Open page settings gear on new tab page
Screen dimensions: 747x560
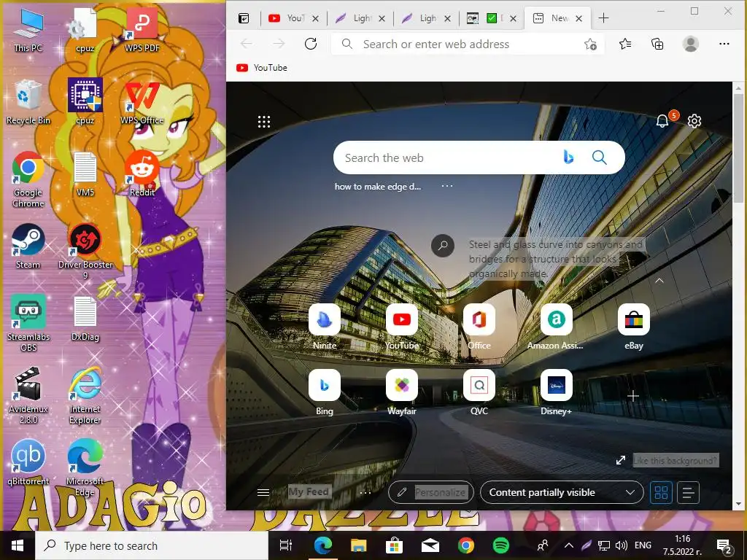click(x=694, y=121)
